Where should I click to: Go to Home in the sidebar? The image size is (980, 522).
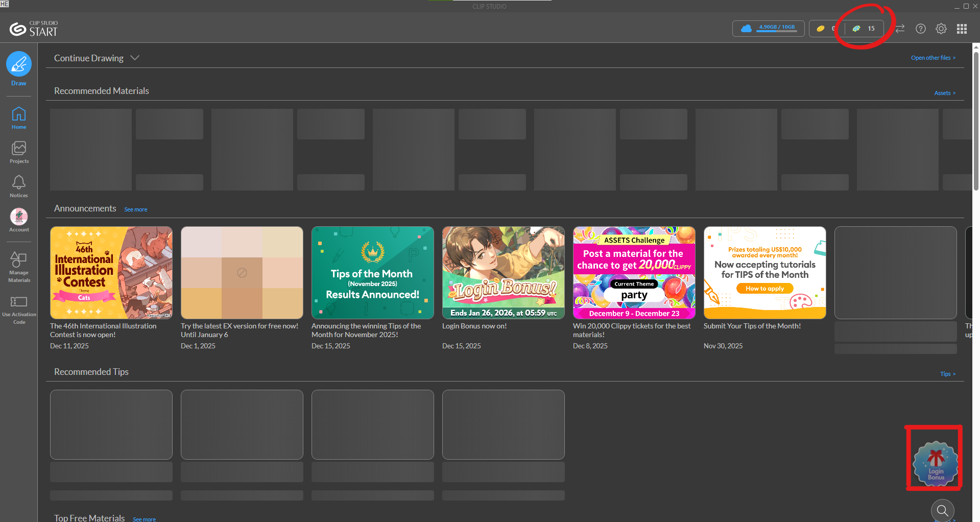tap(19, 118)
